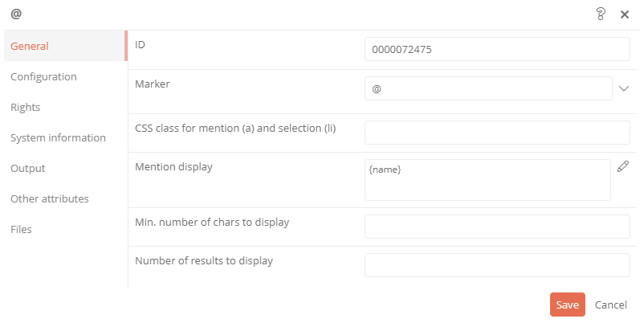Open the Rights tab
Image resolution: width=644 pixels, height=323 pixels.
pyautogui.click(x=26, y=107)
